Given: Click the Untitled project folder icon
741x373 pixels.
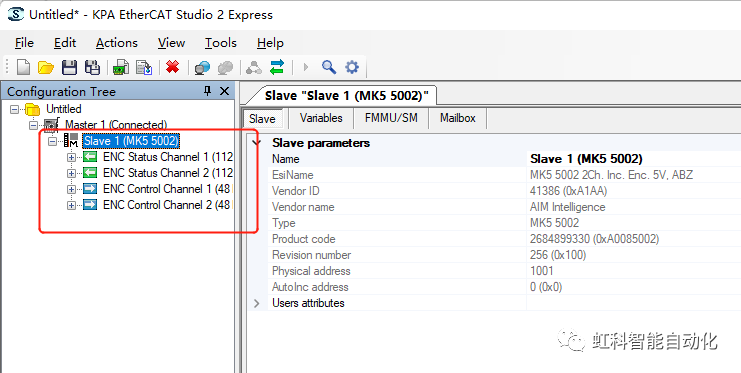Looking at the screenshot, I should point(32,109).
